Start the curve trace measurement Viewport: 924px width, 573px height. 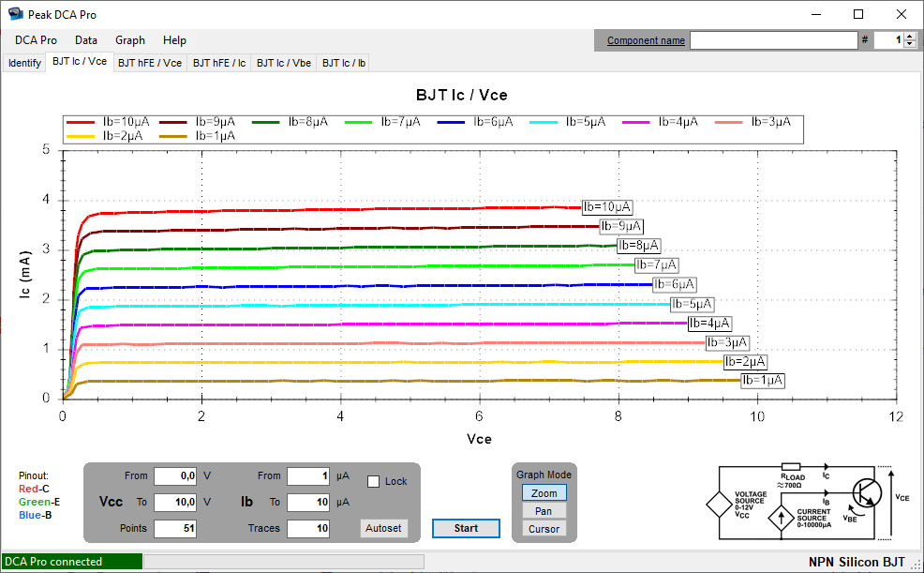pyautogui.click(x=466, y=528)
